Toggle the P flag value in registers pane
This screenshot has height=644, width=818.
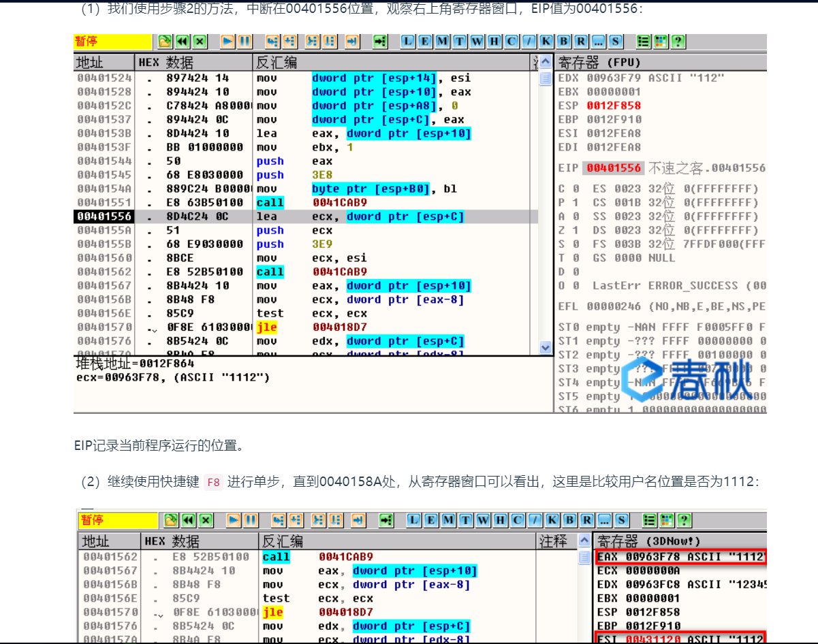(x=576, y=202)
